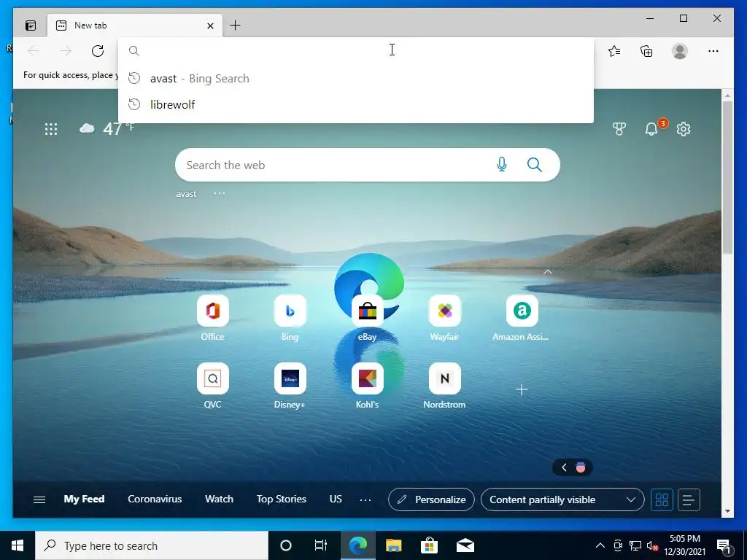Viewport: 747px width, 560px height.
Task: Select the My Feed tab
Action: [84, 499]
